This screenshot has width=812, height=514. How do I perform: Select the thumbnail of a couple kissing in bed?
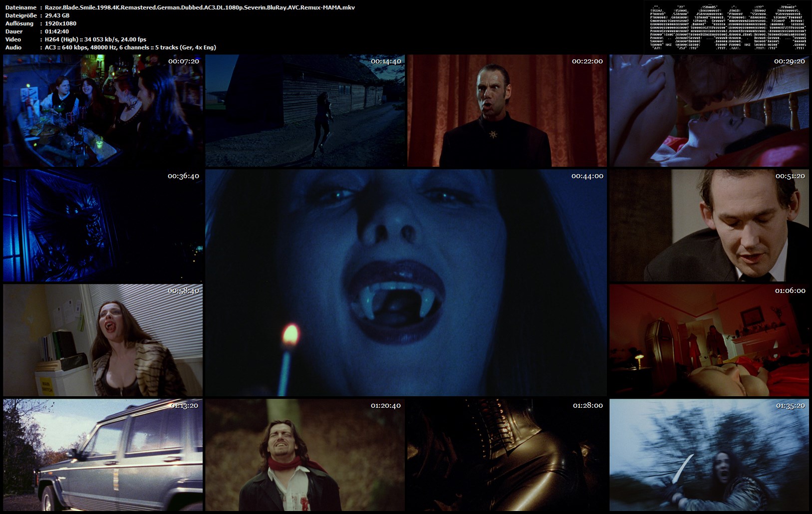click(x=709, y=111)
